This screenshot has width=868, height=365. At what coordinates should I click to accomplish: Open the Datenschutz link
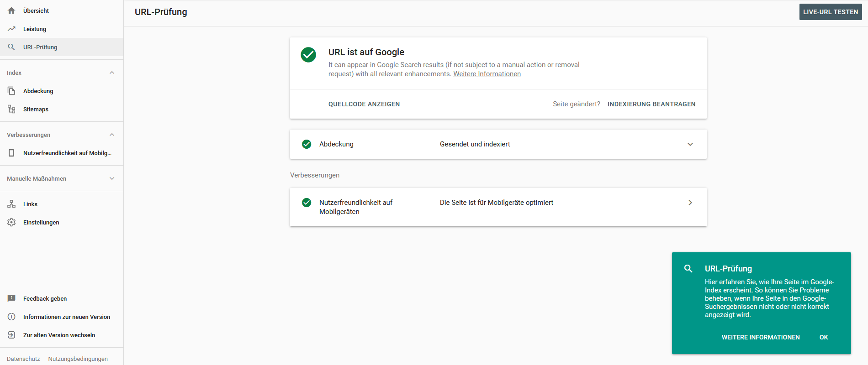click(x=23, y=359)
